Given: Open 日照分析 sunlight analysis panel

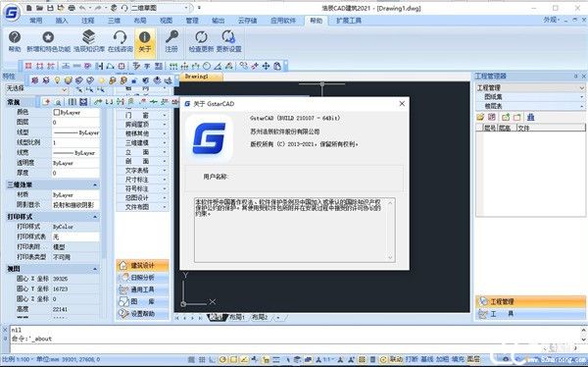Looking at the screenshot, I should coord(142,278).
